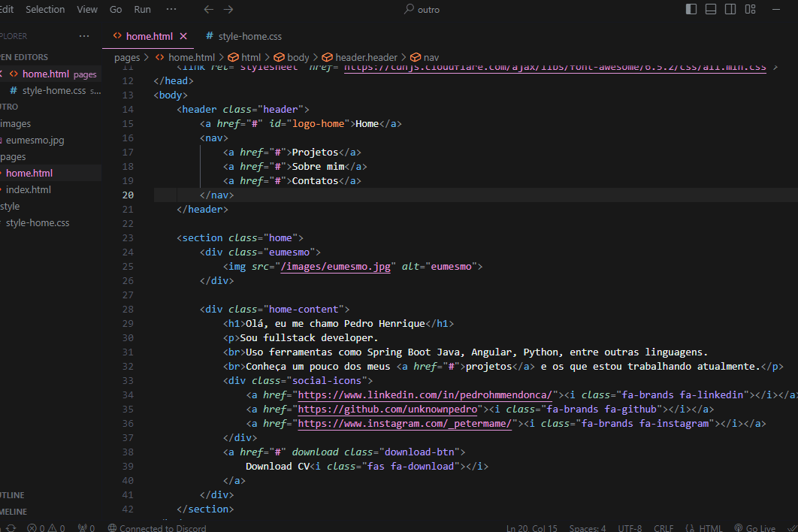The image size is (798, 532).
Task: Click 'html' breadcrumb segment
Action: [x=244, y=58]
